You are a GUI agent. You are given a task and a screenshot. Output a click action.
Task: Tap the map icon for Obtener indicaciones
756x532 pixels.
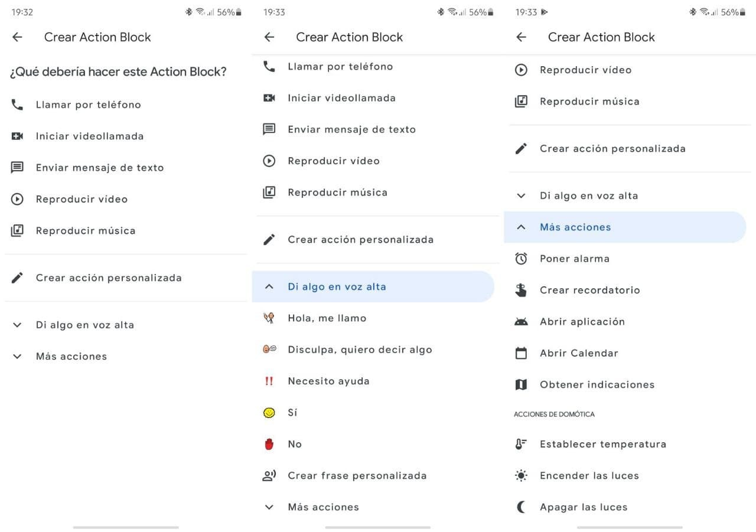coord(521,385)
